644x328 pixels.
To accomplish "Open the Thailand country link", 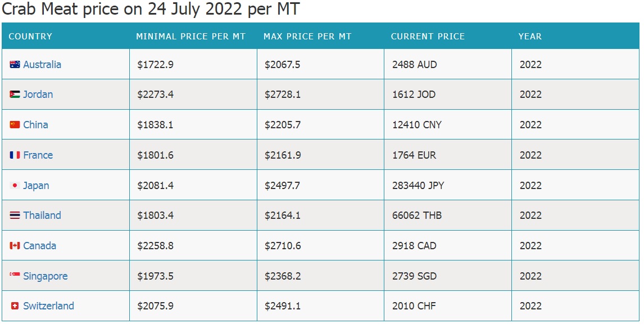I will tap(42, 215).
